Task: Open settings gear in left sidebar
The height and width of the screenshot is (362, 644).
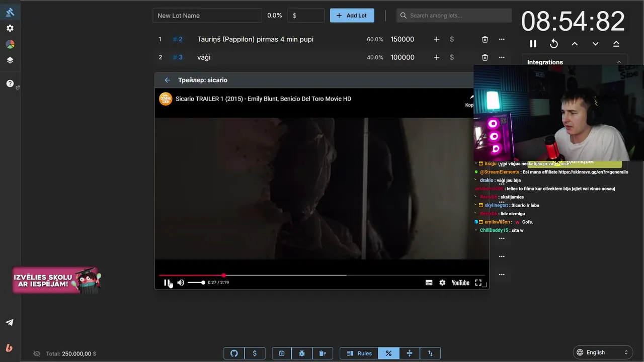Action: tap(10, 28)
